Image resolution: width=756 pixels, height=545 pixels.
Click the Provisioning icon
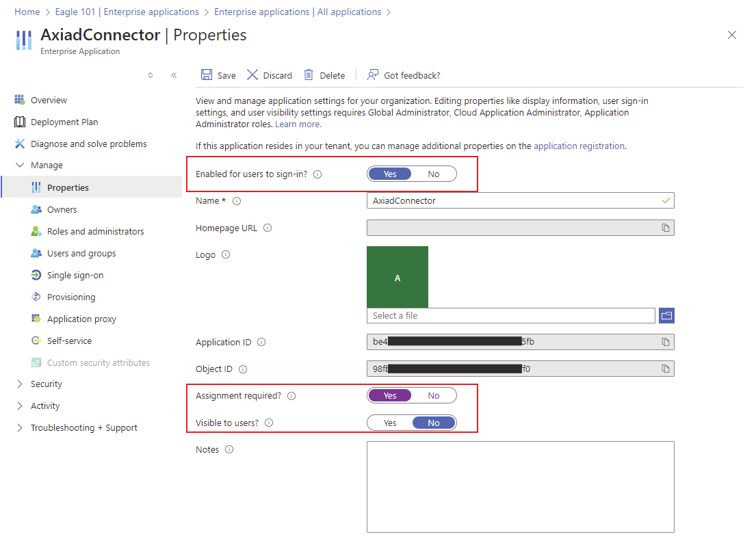pos(36,297)
